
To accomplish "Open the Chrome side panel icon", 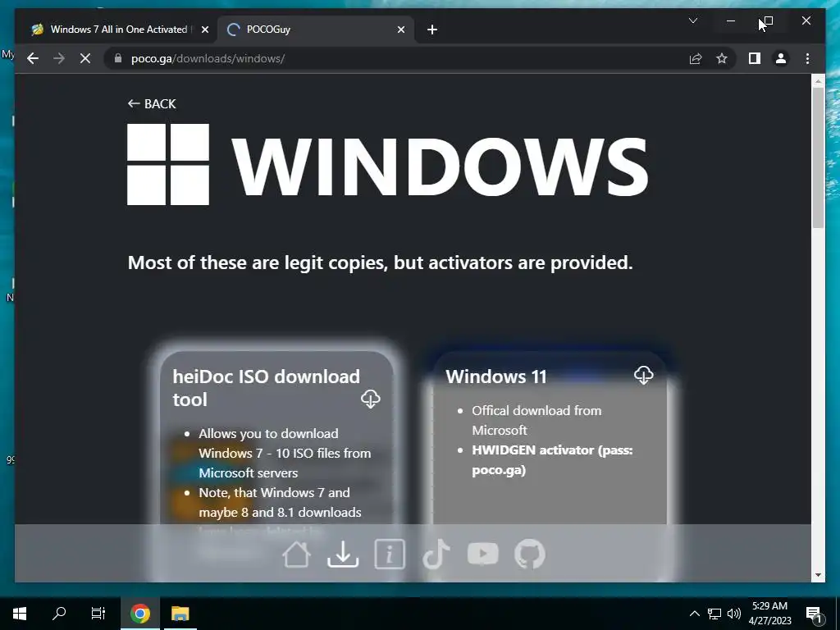I will click(x=755, y=58).
